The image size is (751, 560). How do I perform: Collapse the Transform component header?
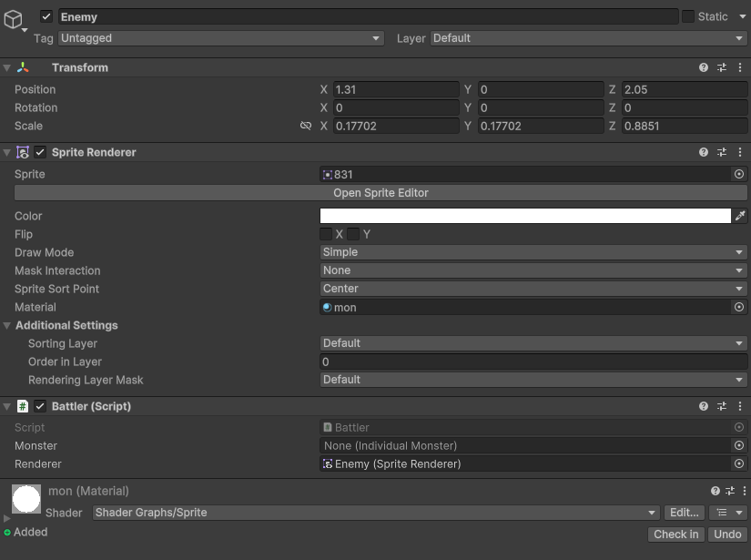click(x=7, y=67)
